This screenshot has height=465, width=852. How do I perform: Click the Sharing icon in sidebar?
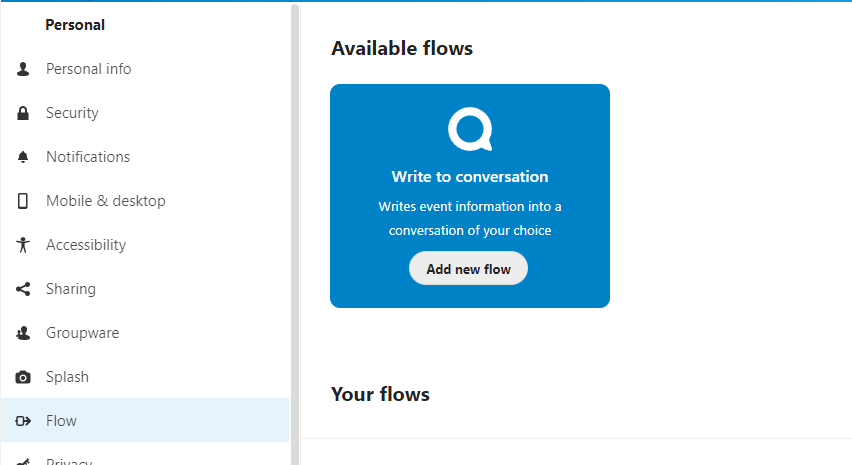[x=23, y=289]
